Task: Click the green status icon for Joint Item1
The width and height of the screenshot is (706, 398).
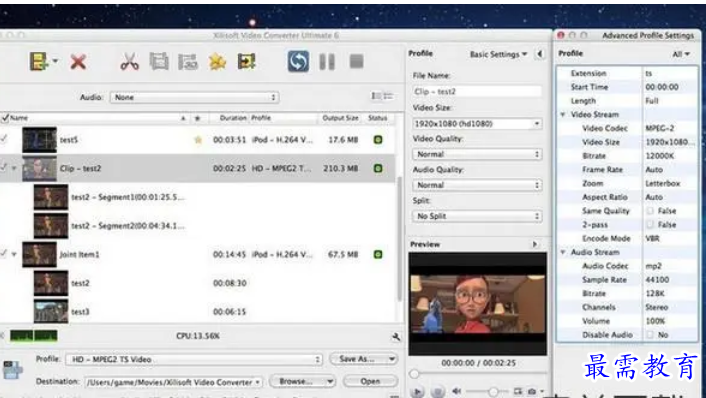Action: pos(378,254)
